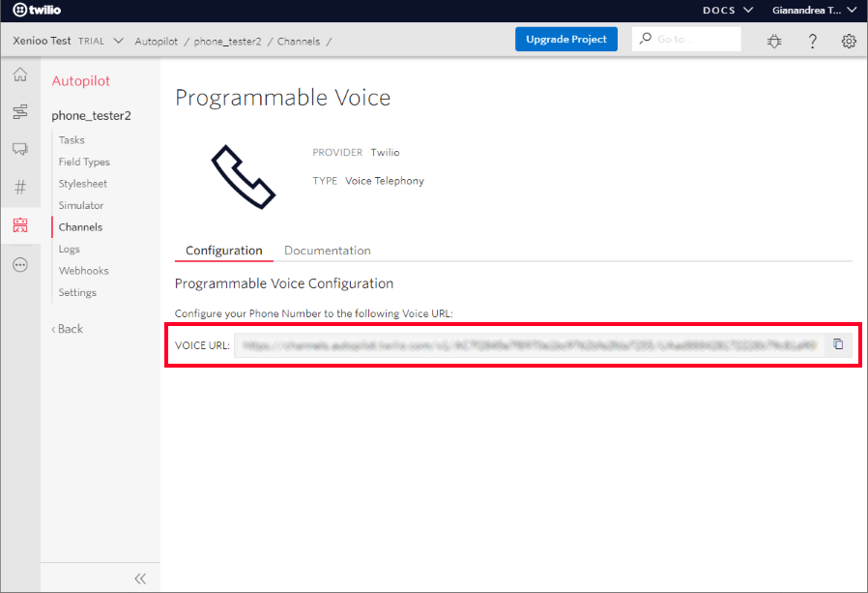Click the TRIAL label

click(91, 41)
